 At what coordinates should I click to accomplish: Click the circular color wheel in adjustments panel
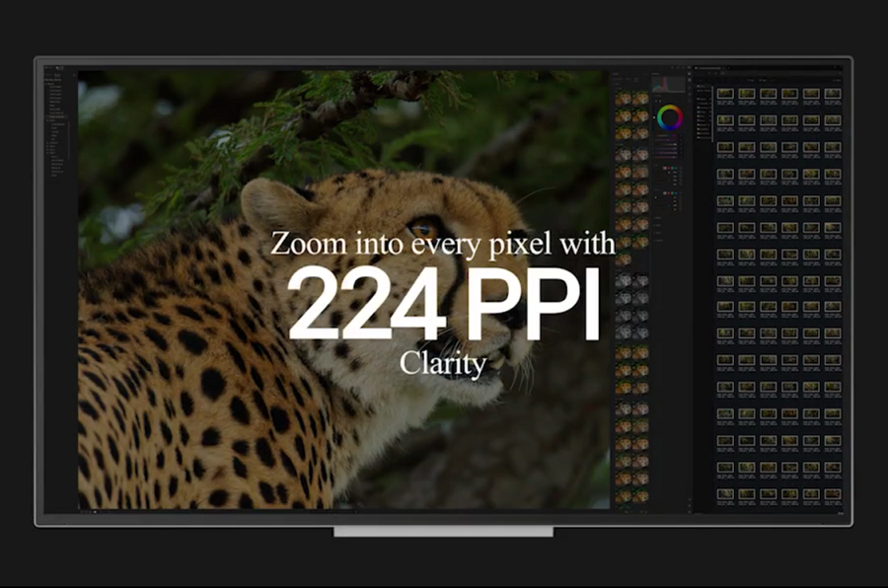[x=670, y=117]
